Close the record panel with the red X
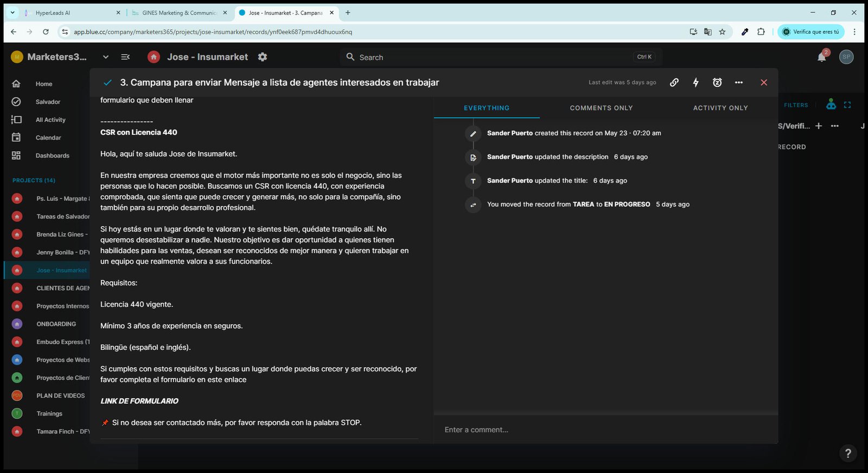The height and width of the screenshot is (473, 868). 764,82
